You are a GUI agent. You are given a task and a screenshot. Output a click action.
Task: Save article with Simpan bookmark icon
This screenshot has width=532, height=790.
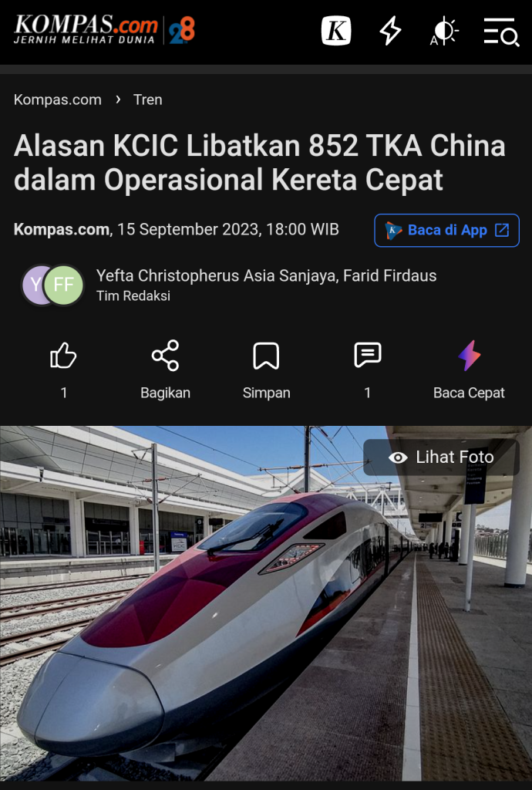(x=266, y=356)
